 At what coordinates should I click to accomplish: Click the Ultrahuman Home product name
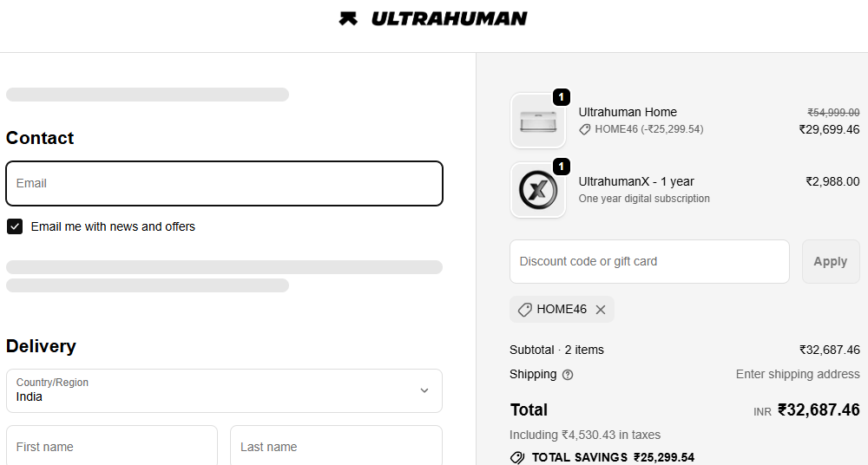coord(628,112)
